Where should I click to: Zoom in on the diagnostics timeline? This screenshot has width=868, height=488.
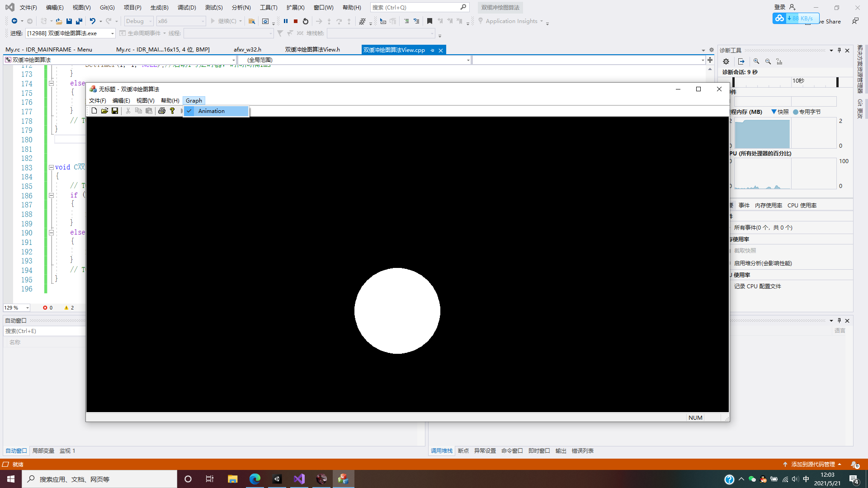tap(756, 61)
